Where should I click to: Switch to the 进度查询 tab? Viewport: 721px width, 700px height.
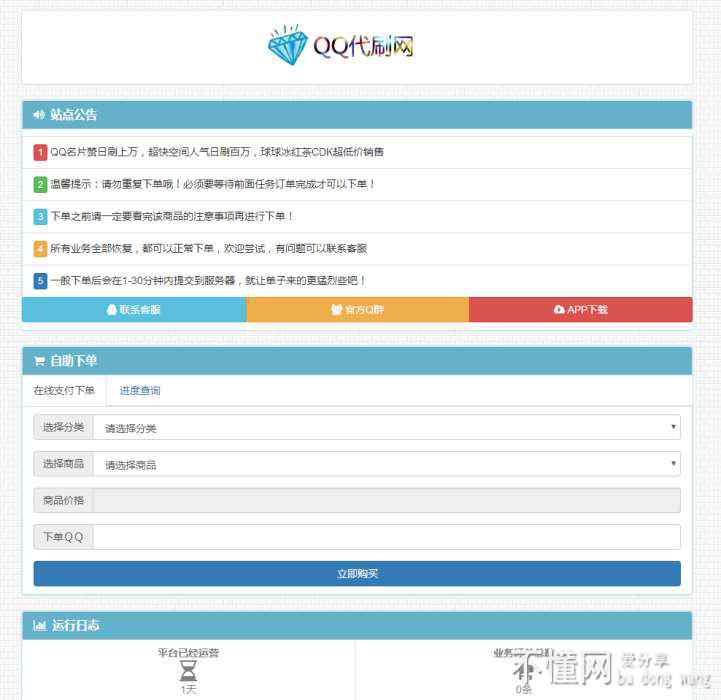coord(140,391)
